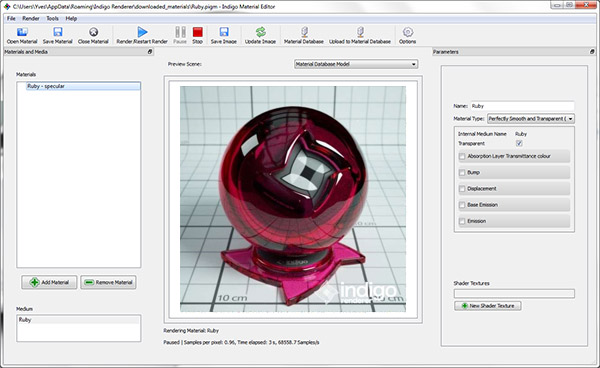Click the ruby sphere preview render
600x368 pixels.
tap(293, 199)
